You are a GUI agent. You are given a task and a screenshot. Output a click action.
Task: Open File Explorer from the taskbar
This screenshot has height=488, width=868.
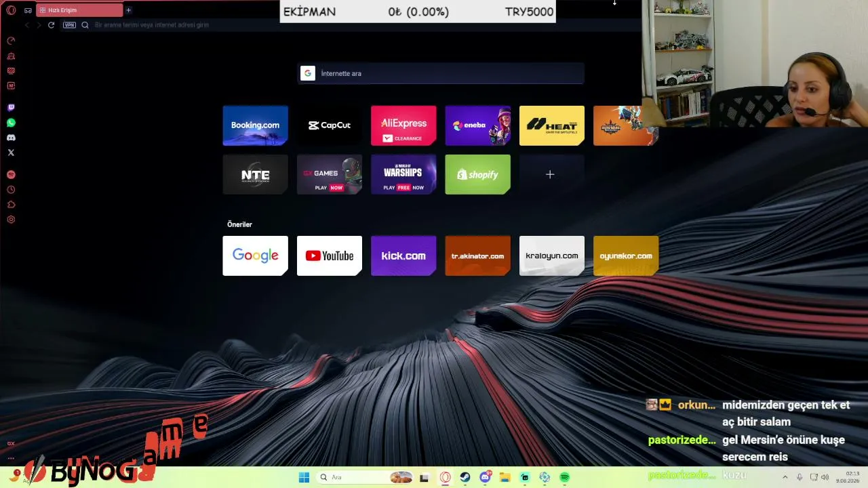(x=505, y=477)
